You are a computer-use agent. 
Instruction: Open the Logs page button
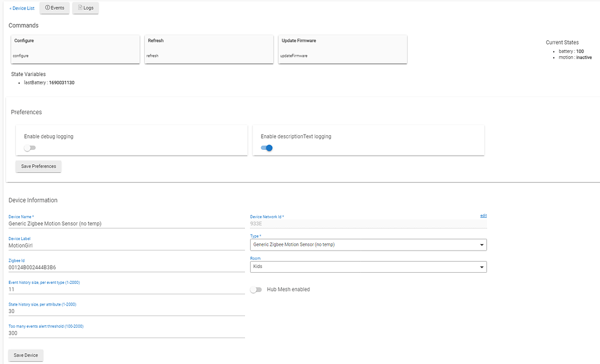(x=86, y=8)
